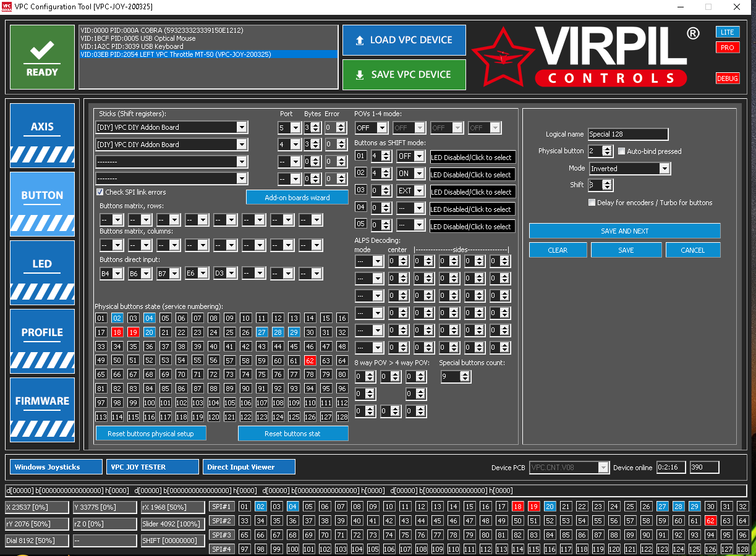Click physical button 02 in the state grid
Screen dimensions: 756x556
[x=117, y=318]
